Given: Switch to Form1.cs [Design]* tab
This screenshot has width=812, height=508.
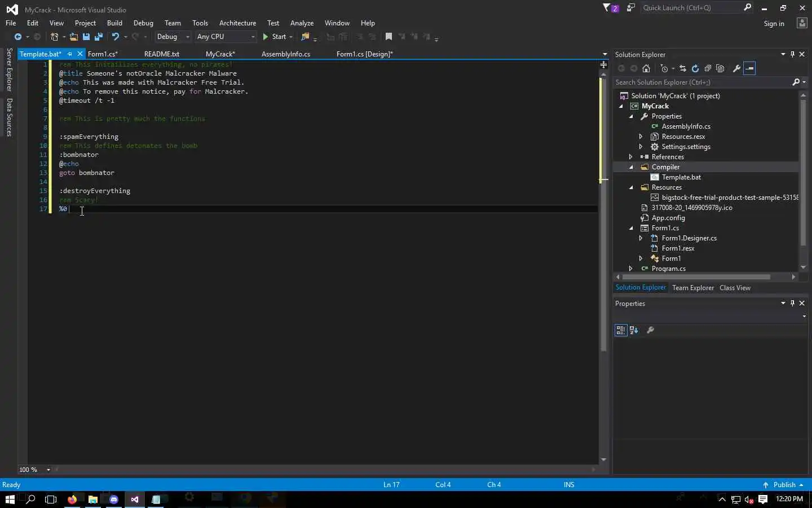Looking at the screenshot, I should [x=365, y=54].
